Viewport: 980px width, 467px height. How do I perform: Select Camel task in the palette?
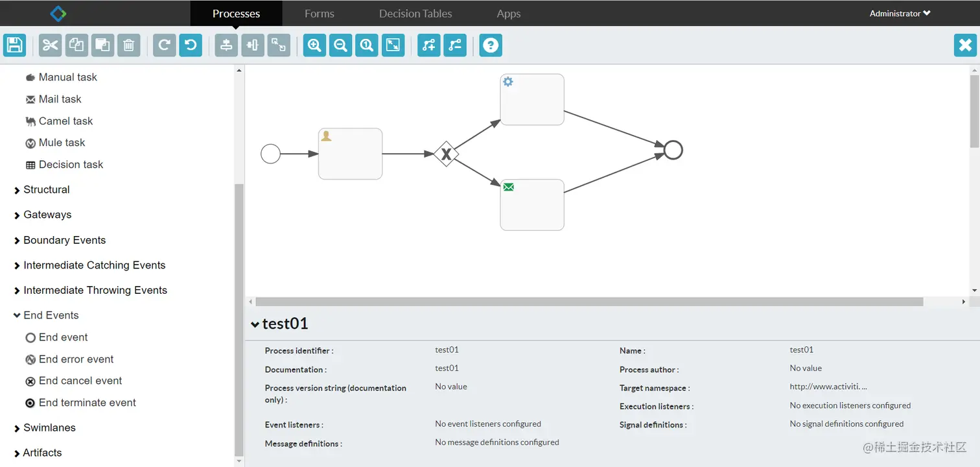tap(59, 121)
